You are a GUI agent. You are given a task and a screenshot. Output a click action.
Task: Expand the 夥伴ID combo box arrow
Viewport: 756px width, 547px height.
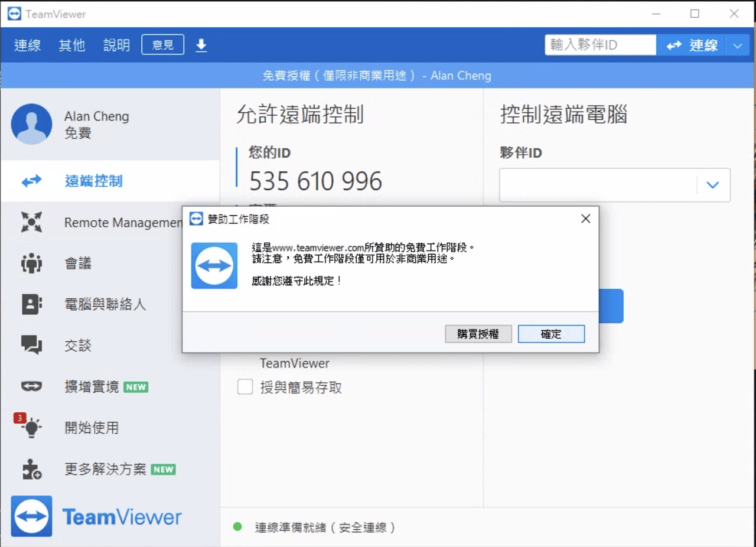point(713,185)
